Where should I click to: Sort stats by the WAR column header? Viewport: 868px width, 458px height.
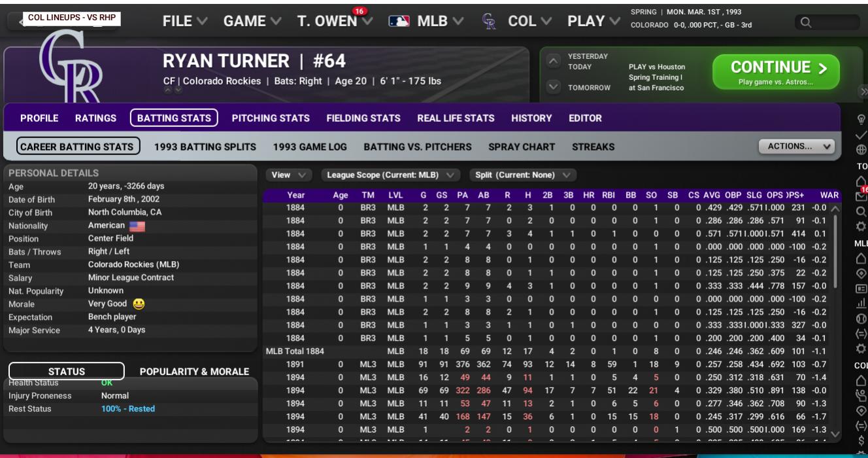829,195
